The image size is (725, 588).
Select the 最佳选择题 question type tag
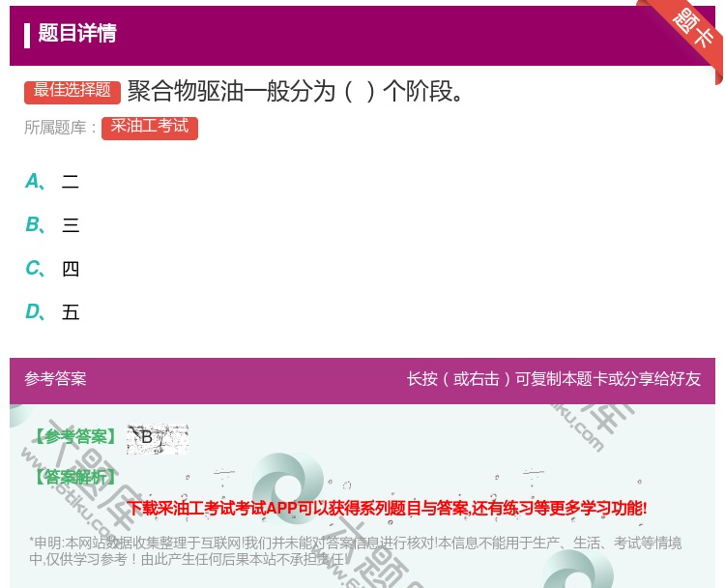tap(72, 92)
